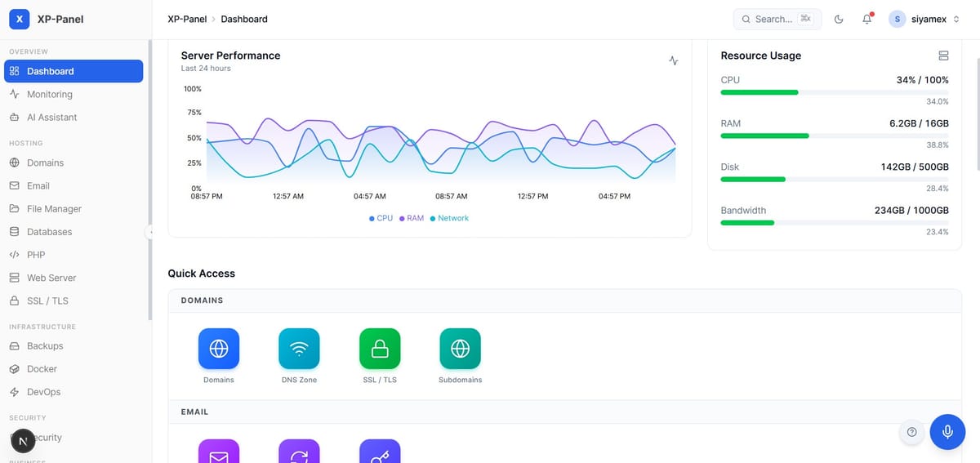Click the server icon in Resource Usage card

943,56
